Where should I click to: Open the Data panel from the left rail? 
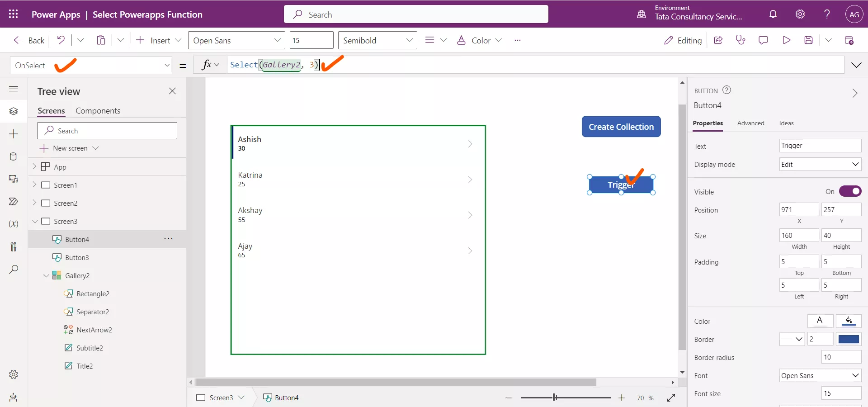tap(14, 157)
